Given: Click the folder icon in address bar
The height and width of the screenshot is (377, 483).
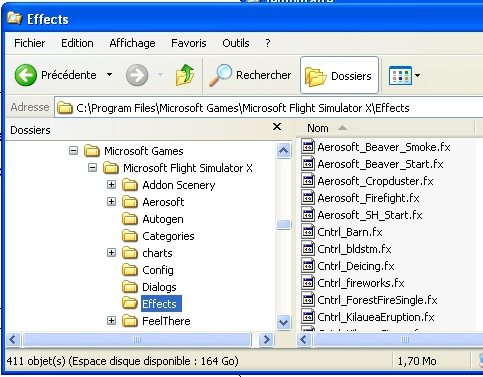Looking at the screenshot, I should point(65,108).
